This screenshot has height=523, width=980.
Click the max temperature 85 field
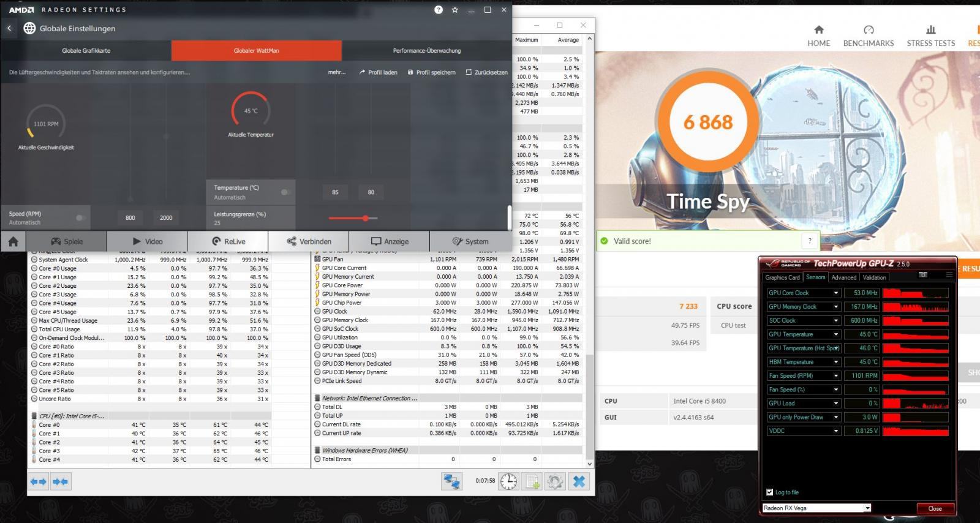pyautogui.click(x=335, y=192)
